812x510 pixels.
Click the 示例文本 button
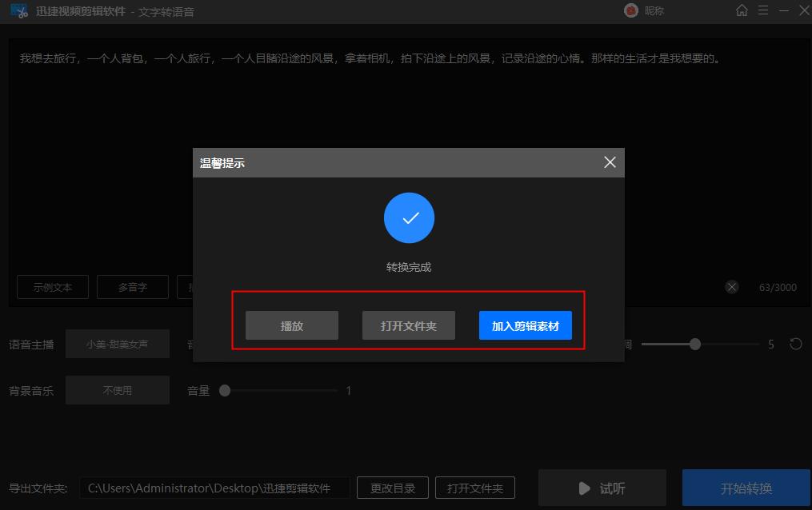click(53, 287)
